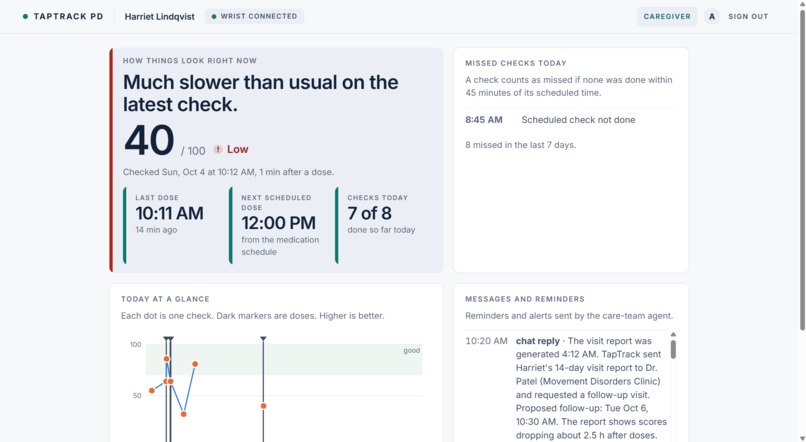Click Sign Out

748,16
